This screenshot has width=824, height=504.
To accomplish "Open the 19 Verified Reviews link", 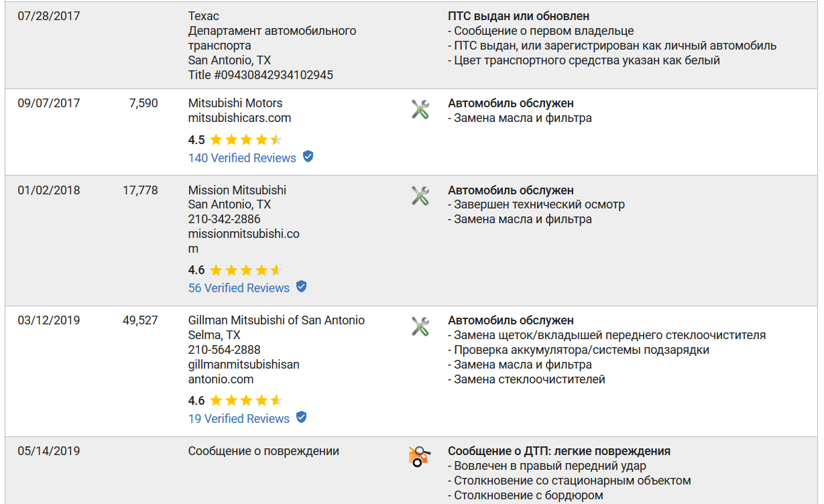I will 239,419.
